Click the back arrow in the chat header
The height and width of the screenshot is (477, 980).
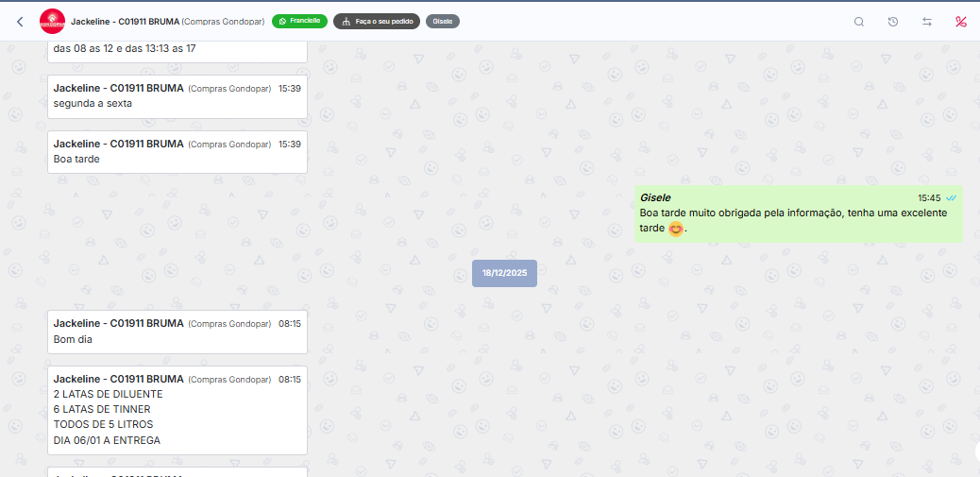click(x=20, y=22)
